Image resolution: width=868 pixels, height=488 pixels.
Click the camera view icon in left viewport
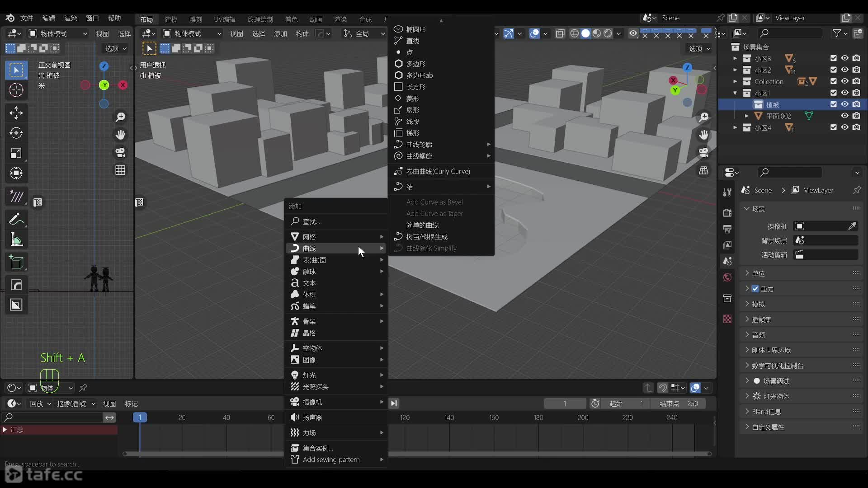(120, 153)
